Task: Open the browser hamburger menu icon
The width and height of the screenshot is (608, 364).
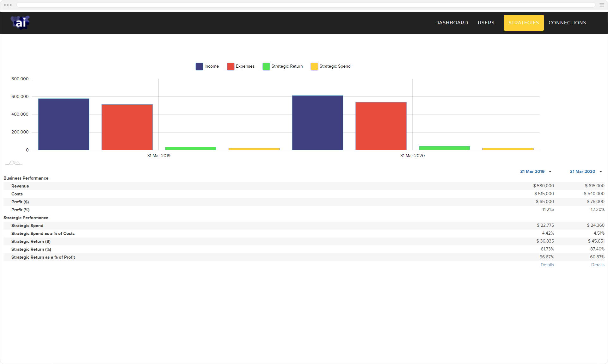Action: coord(602,5)
